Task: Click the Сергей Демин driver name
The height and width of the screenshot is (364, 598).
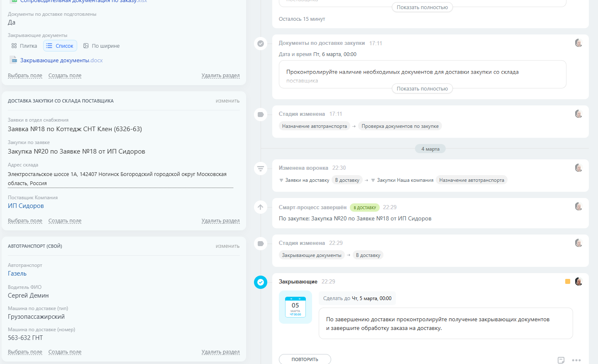Action: [28, 296]
